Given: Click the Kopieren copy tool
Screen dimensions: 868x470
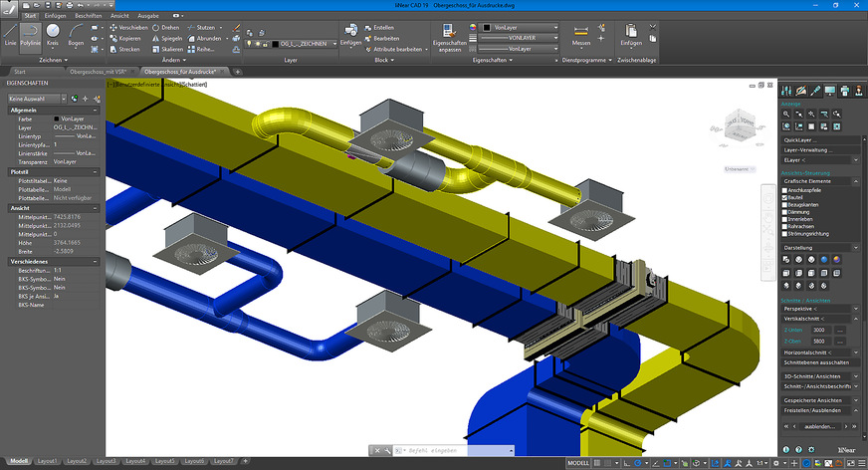Looking at the screenshot, I should [125, 38].
